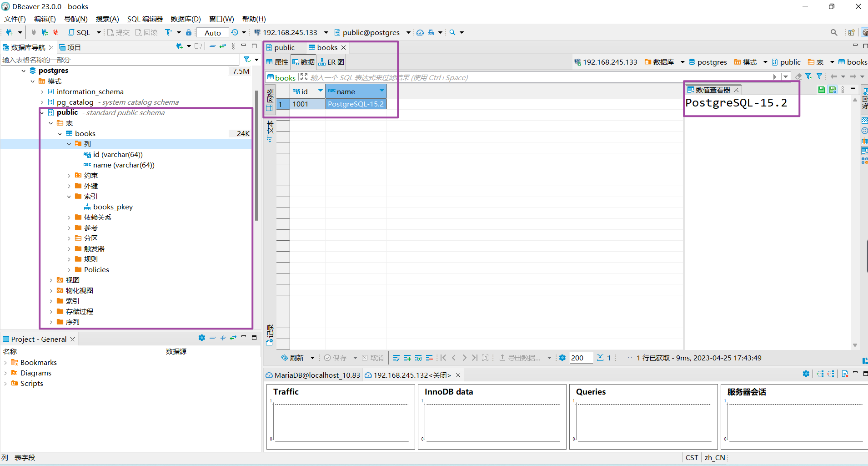Jump to the last page of results
Image resolution: width=868 pixels, height=466 pixels.
pyautogui.click(x=475, y=358)
